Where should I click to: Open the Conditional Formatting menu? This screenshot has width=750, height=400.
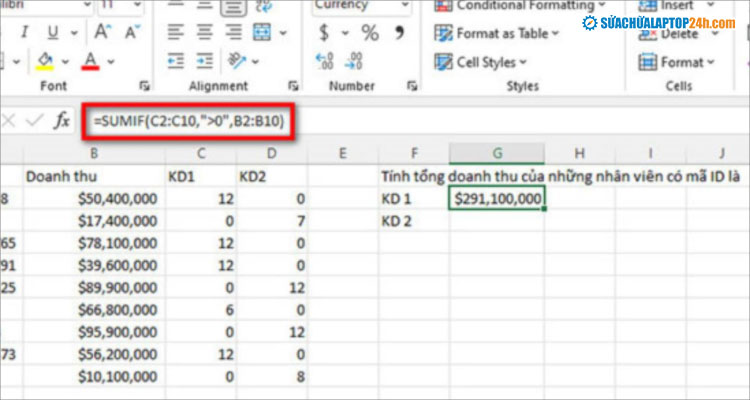click(x=520, y=6)
